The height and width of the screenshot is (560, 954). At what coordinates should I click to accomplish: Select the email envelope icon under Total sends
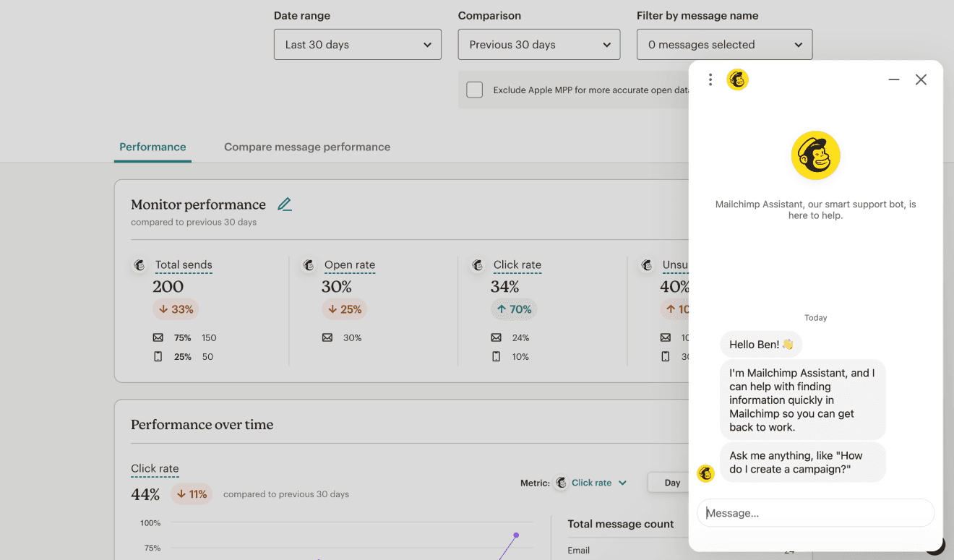pos(158,337)
